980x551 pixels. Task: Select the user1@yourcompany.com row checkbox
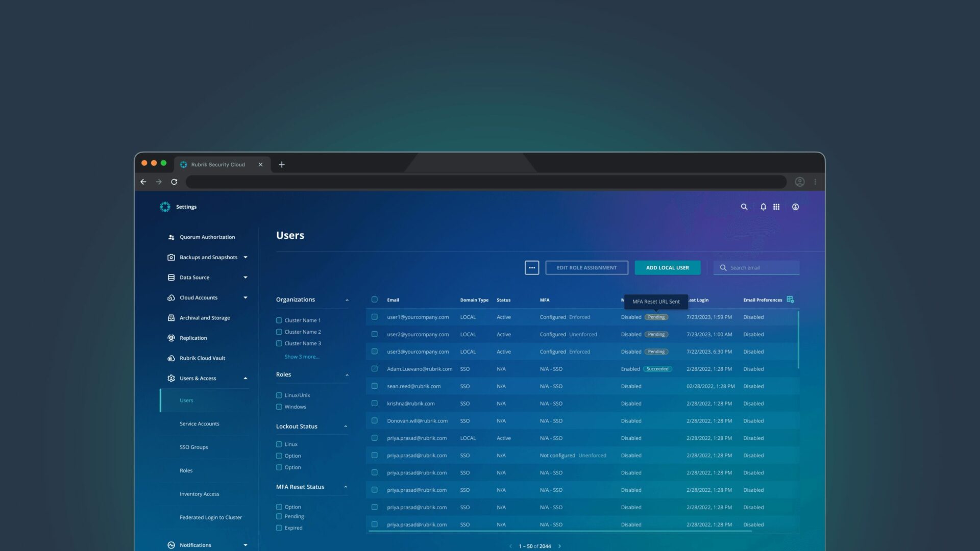(375, 317)
